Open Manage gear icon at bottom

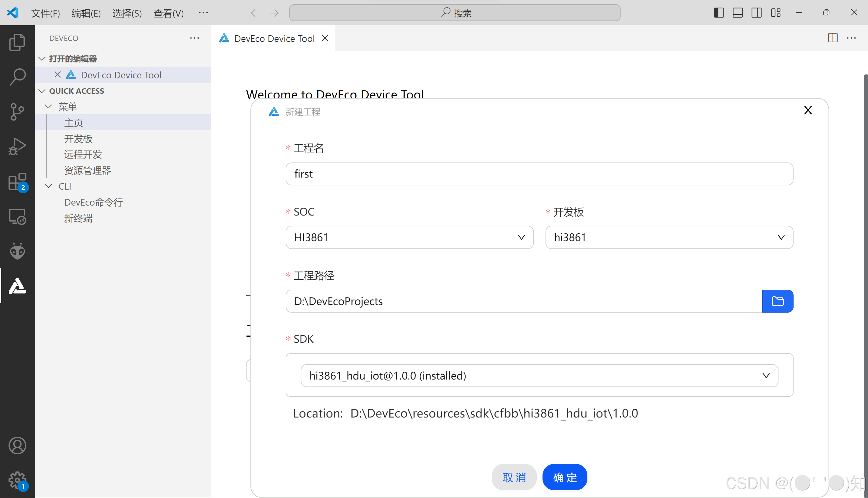tap(17, 480)
